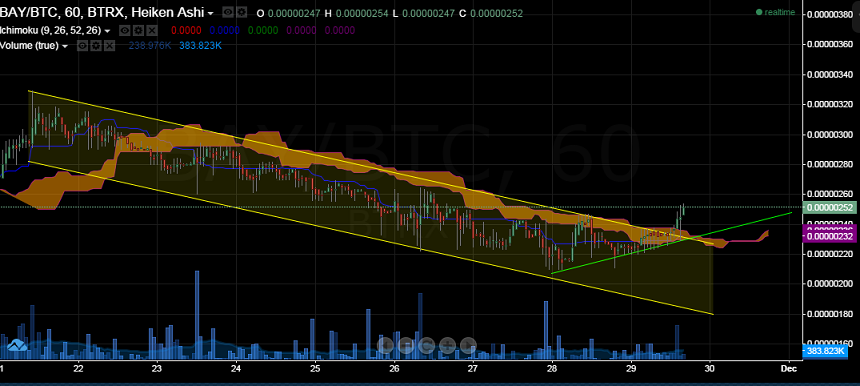
Task: Toggle Volume indicator visibility eye icon
Action: [x=82, y=46]
